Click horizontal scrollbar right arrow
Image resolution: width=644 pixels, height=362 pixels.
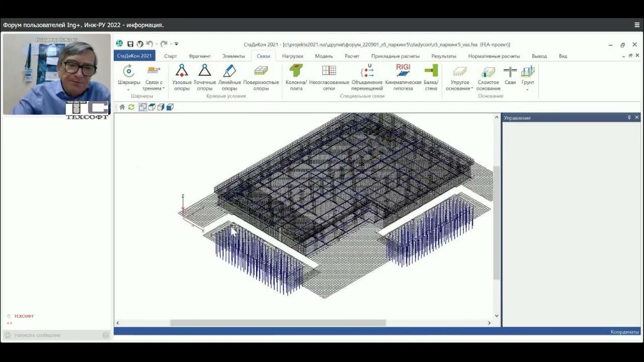click(489, 323)
